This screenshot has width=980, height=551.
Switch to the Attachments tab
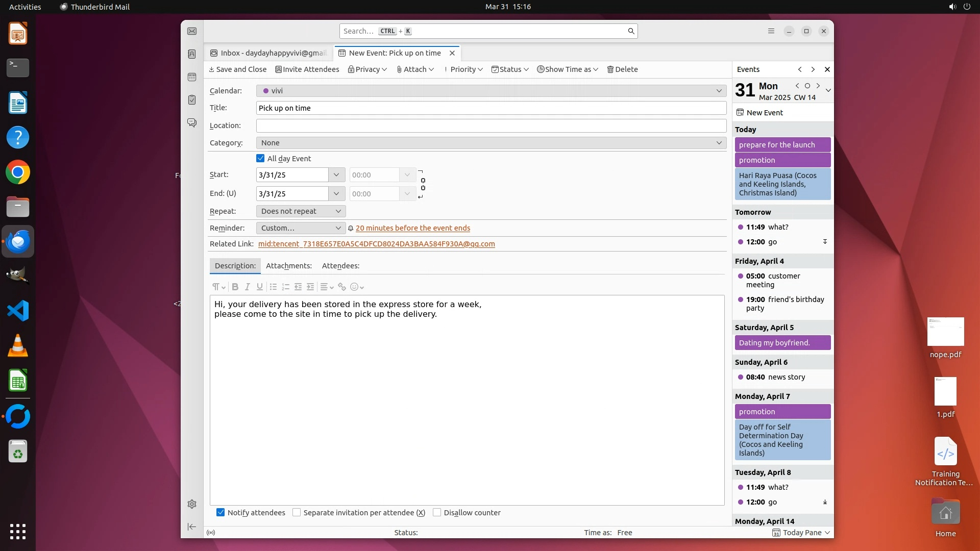[x=288, y=266]
